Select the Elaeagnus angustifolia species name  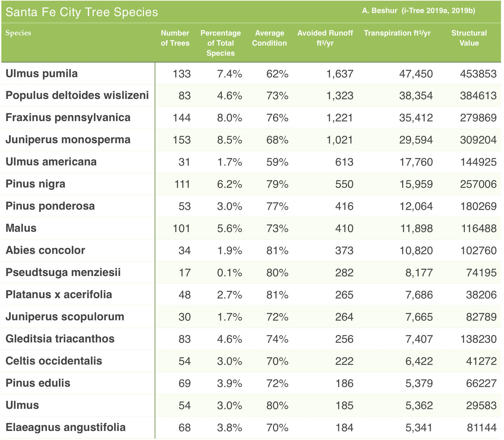click(x=66, y=427)
